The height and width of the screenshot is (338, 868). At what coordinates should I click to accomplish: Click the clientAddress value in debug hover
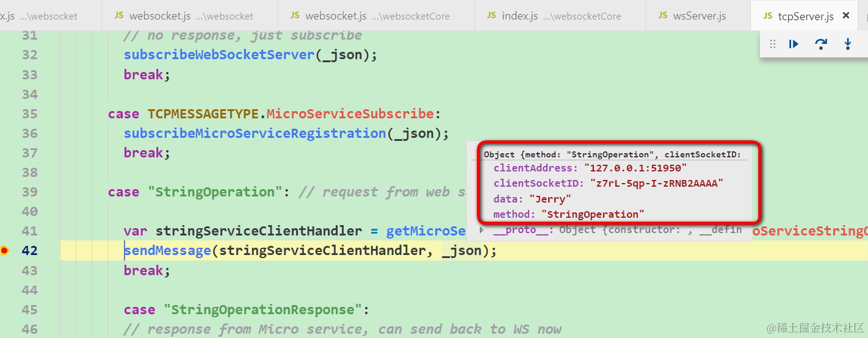(635, 168)
